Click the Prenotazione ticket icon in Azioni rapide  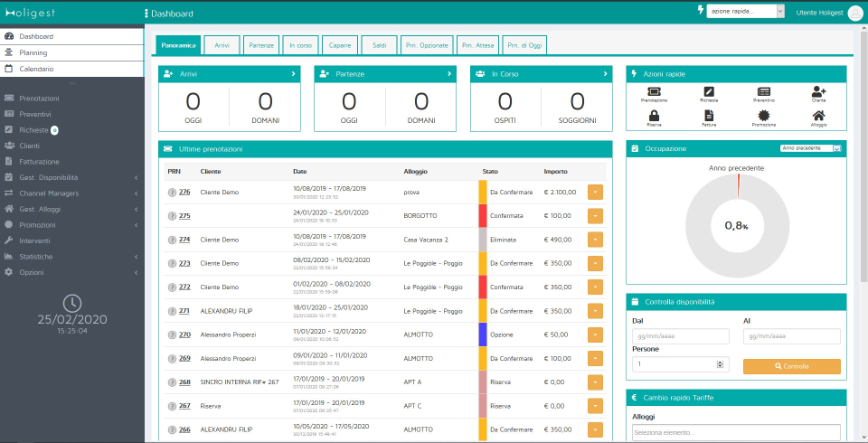click(x=654, y=92)
